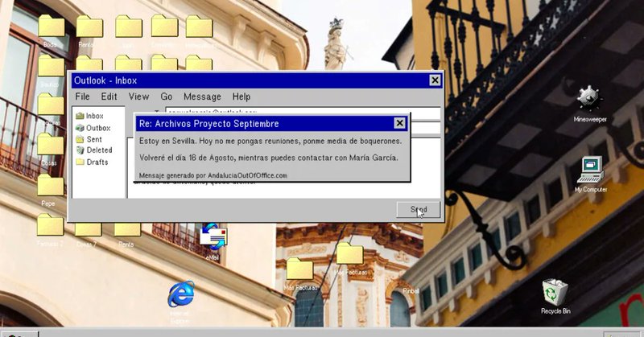Viewport: 644px width, 337px height.
Task: Select the Cosas desktop folder
Action: click(49, 150)
